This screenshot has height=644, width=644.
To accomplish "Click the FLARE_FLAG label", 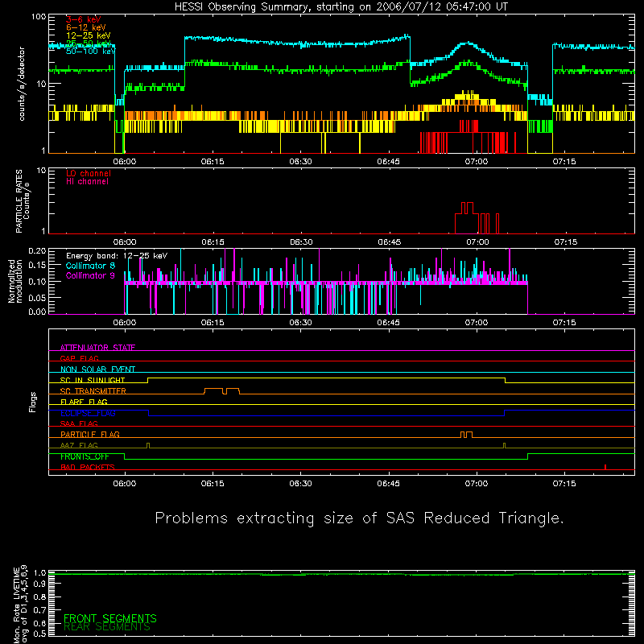I will pos(84,402).
